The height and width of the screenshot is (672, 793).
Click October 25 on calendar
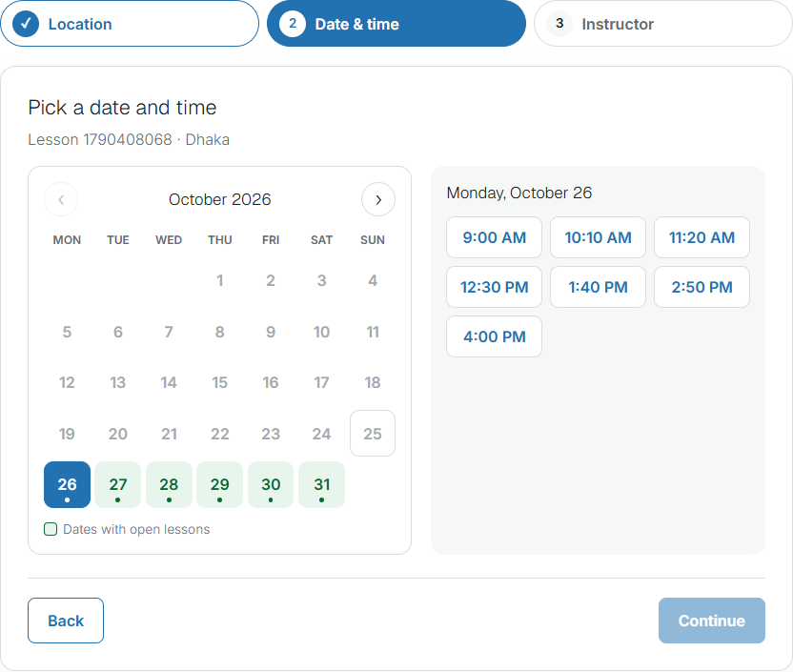pos(373,434)
